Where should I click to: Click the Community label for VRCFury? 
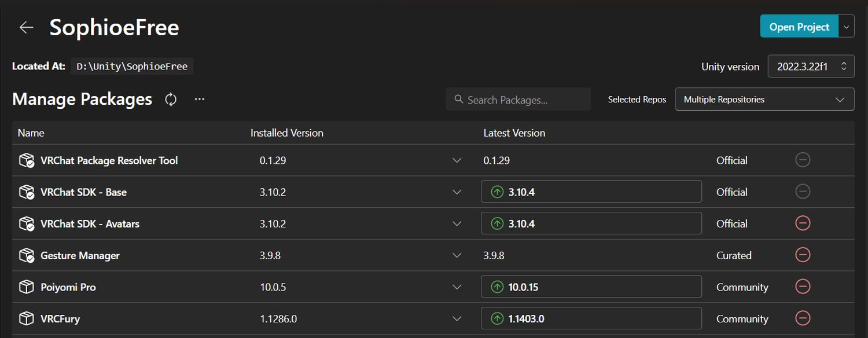[x=742, y=319]
